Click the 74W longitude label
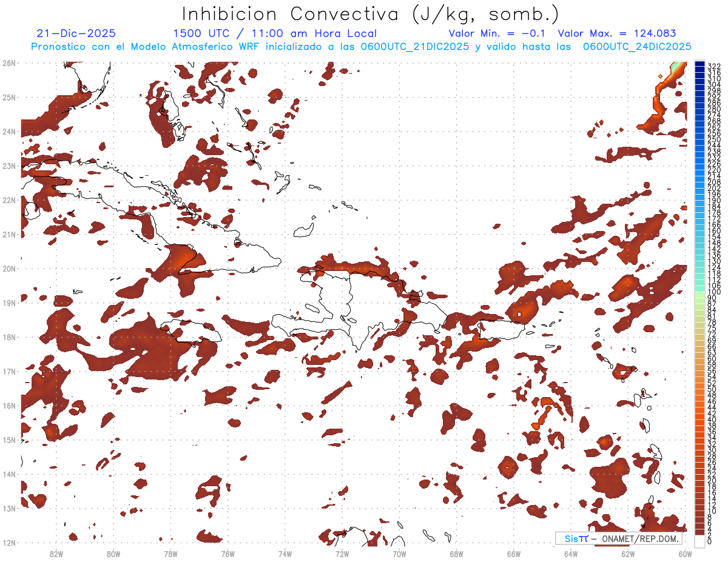Image resolution: width=728 pixels, height=562 pixels. click(285, 553)
